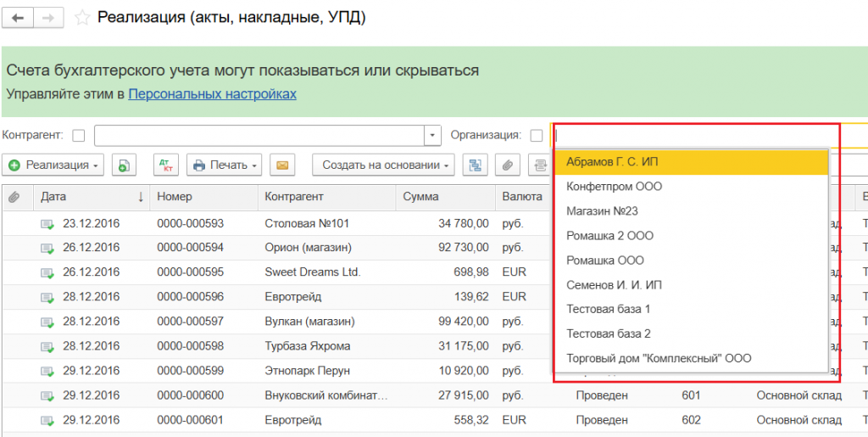Enable the Организация filter checkbox
Viewport: 868px width, 437px height.
pyautogui.click(x=537, y=135)
